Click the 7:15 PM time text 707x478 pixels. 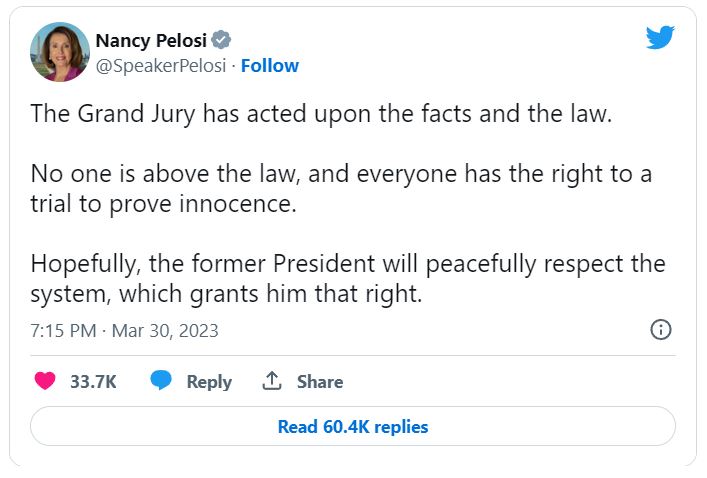pyautogui.click(x=62, y=330)
